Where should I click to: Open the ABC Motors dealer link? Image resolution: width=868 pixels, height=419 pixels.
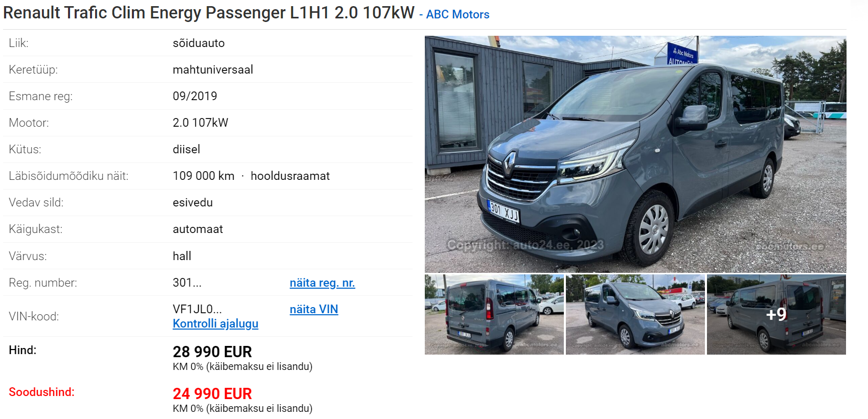click(458, 14)
